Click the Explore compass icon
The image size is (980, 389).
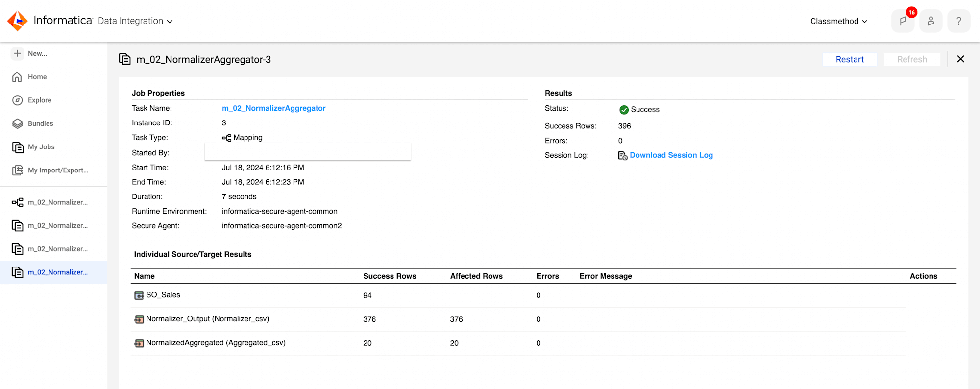17,100
